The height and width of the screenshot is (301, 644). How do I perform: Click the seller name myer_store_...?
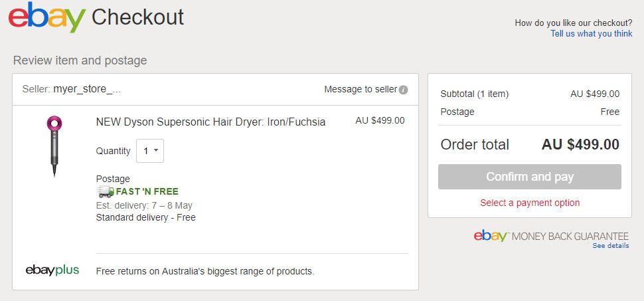pyautogui.click(x=87, y=89)
